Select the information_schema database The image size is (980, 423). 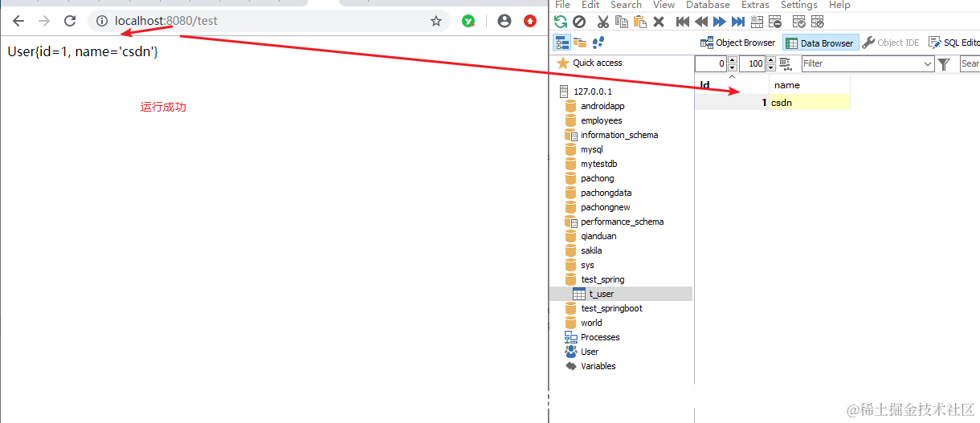click(x=619, y=135)
